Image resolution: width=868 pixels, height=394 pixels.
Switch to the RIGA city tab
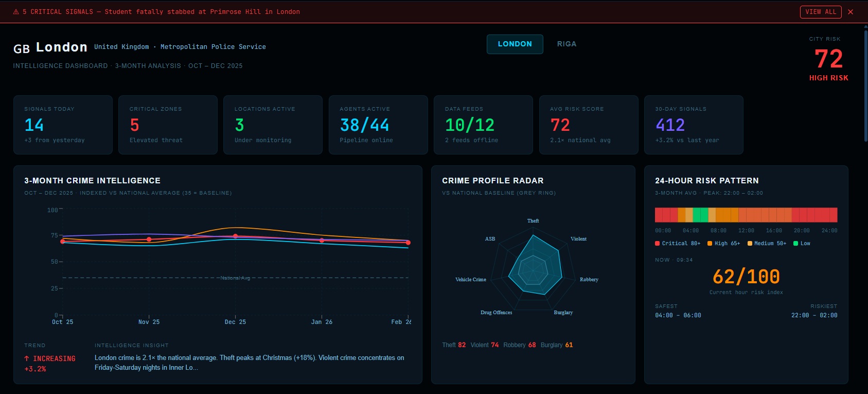[x=566, y=44]
